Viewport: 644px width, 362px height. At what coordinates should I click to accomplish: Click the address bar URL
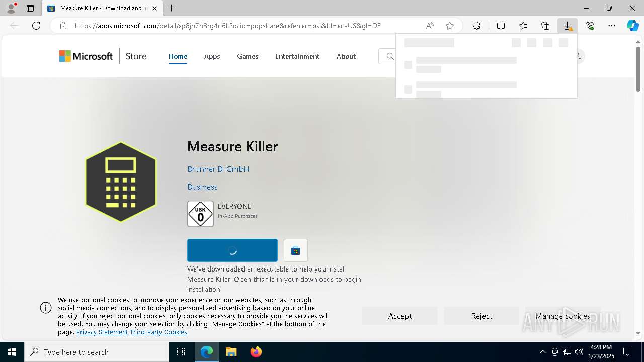pos(228,26)
